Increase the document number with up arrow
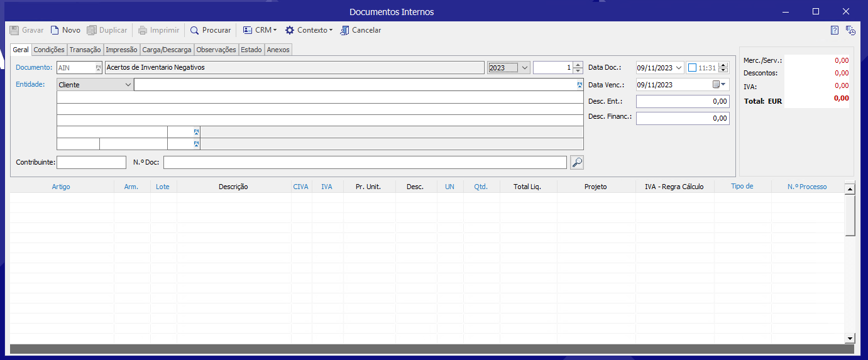Viewport: 868px width, 360px height. point(578,65)
